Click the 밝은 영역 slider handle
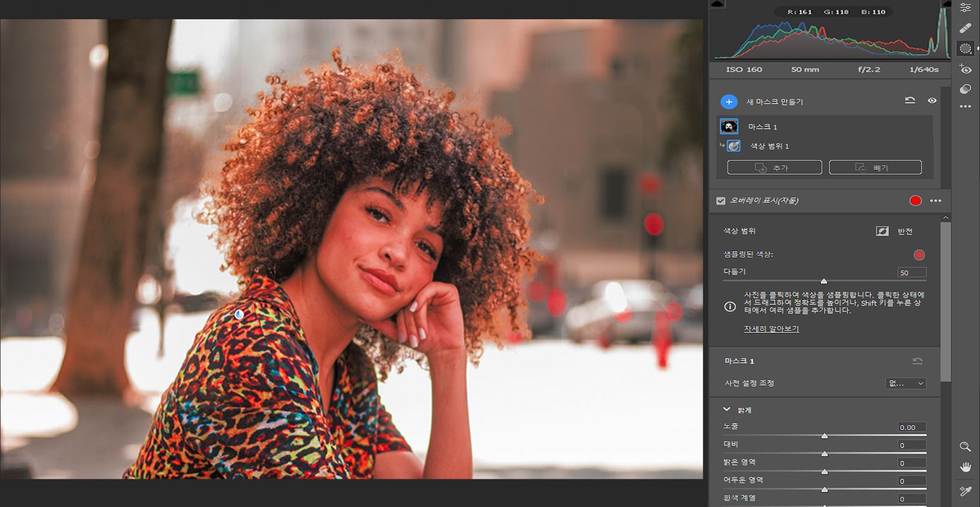The image size is (980, 507). [824, 472]
